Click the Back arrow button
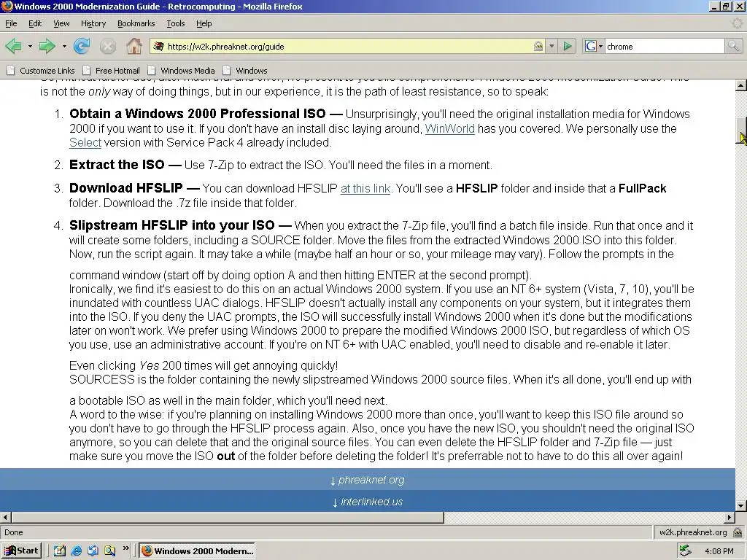 pos(13,46)
